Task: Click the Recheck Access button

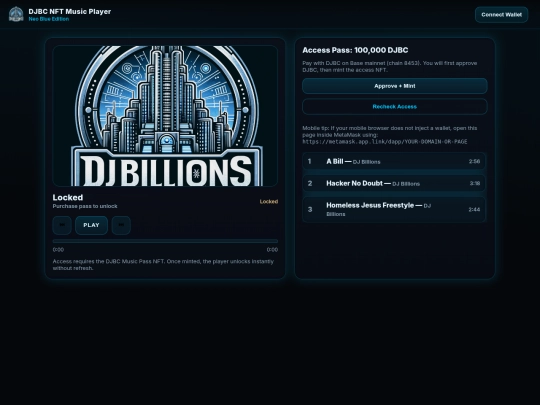Action: (395, 107)
